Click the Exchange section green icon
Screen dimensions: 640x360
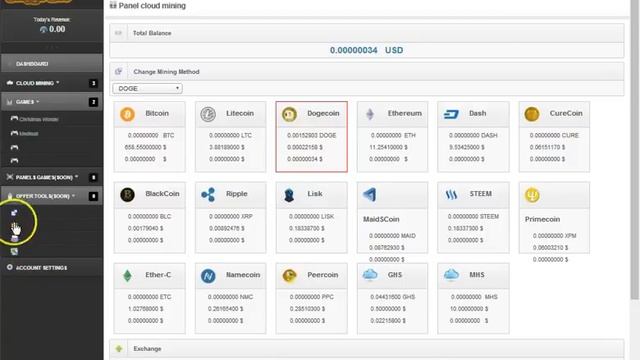[x=119, y=349]
